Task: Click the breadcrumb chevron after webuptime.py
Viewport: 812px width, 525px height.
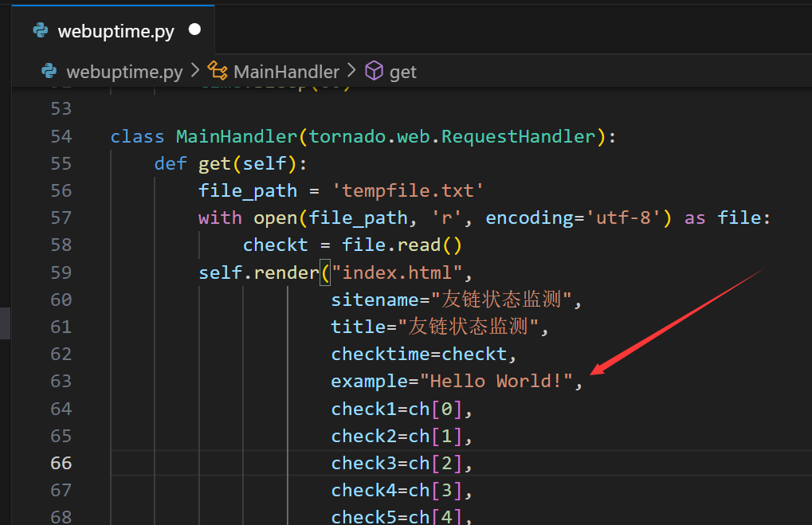Action: click(x=195, y=72)
